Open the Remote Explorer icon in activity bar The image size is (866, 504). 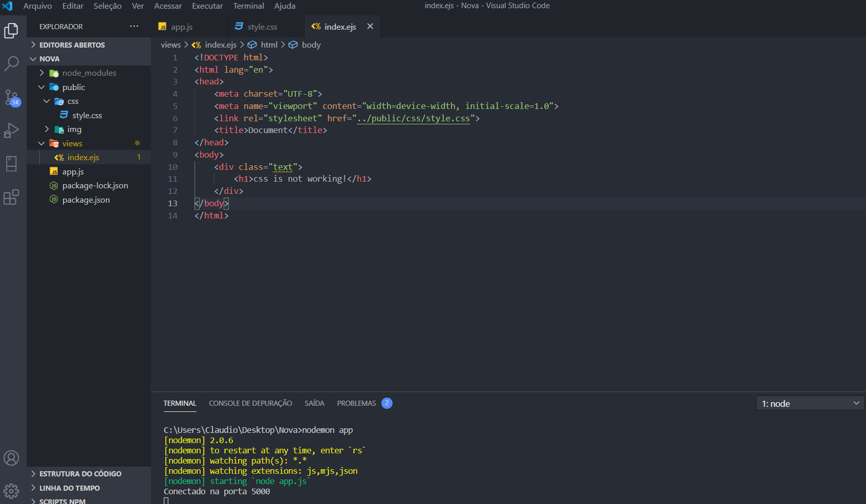pos(11,164)
